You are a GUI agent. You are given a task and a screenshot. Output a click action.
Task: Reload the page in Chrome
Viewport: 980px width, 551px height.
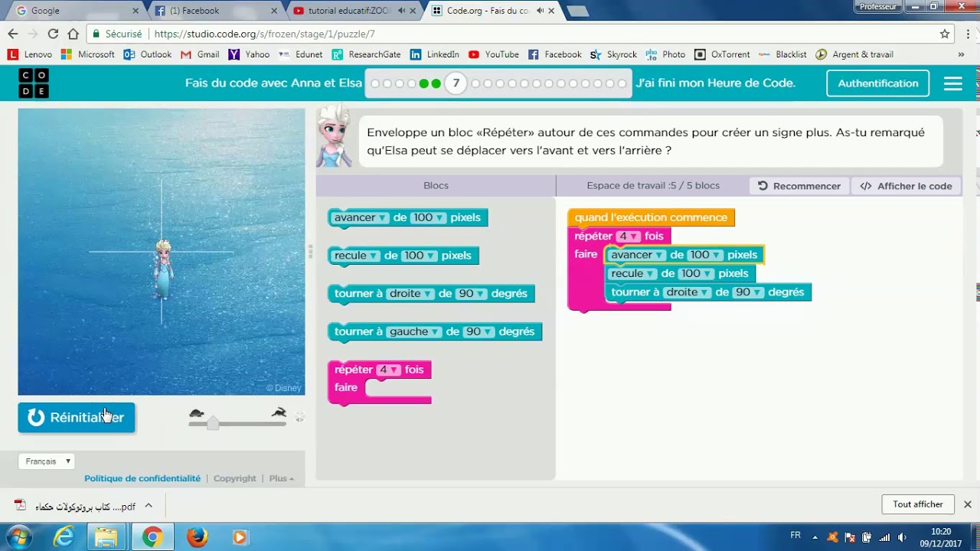pos(53,34)
